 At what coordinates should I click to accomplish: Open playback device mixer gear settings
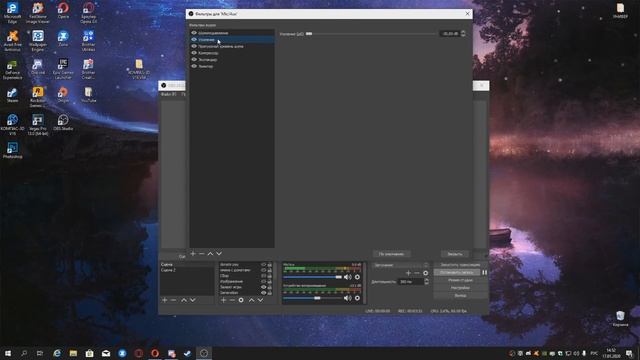coord(358,298)
